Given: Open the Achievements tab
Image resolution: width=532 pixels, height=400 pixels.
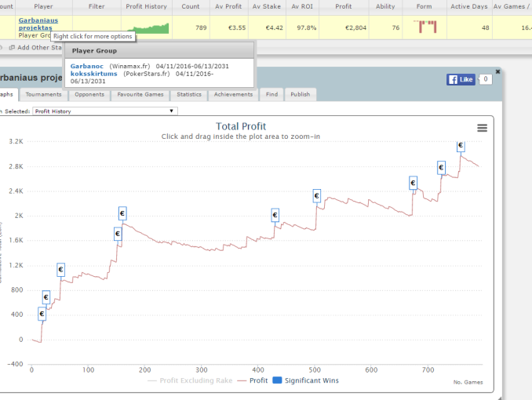Looking at the screenshot, I should [234, 94].
